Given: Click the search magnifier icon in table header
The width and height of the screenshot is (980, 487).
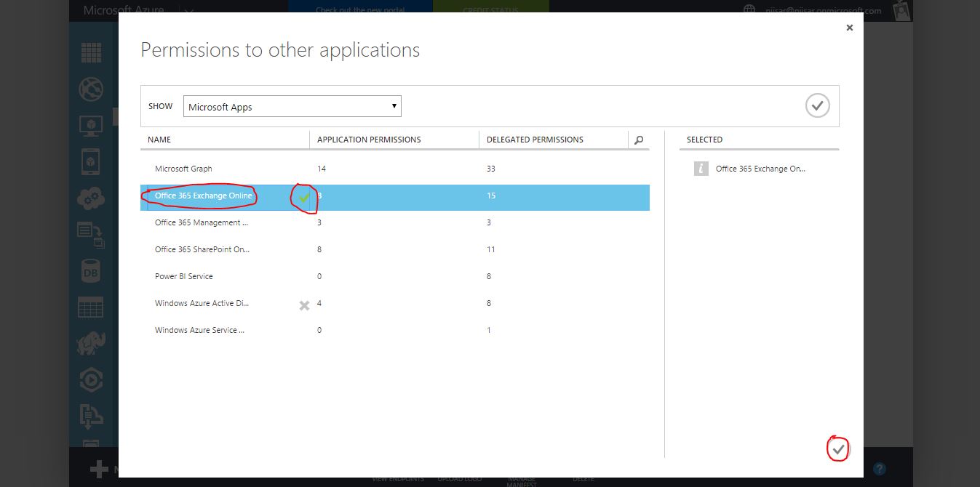Looking at the screenshot, I should click(639, 140).
